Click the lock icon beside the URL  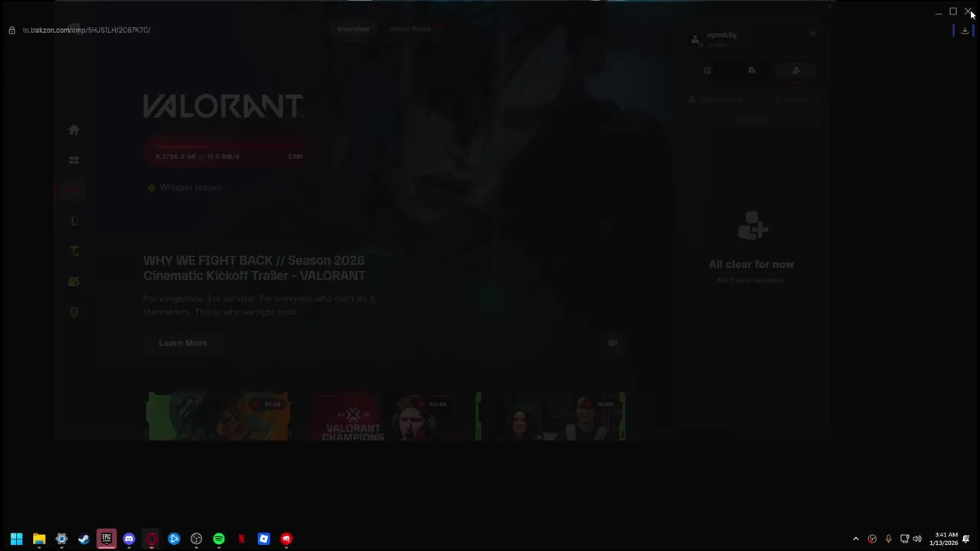pyautogui.click(x=11, y=30)
